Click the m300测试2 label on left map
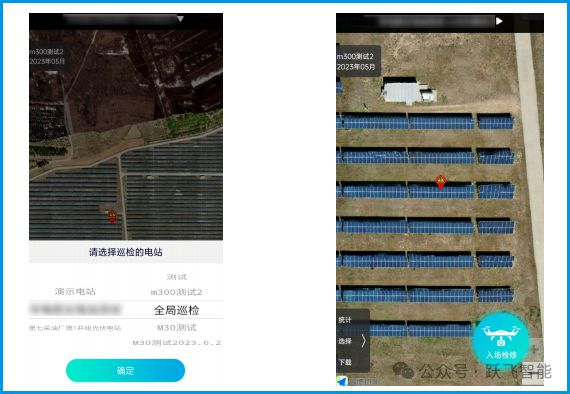This screenshot has width=570, height=394. pos(47,52)
